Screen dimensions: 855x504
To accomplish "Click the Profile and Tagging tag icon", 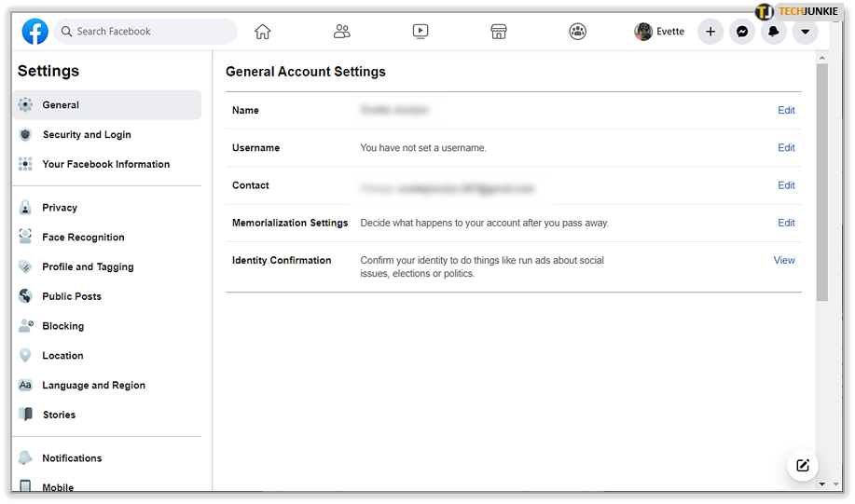I will pos(25,266).
